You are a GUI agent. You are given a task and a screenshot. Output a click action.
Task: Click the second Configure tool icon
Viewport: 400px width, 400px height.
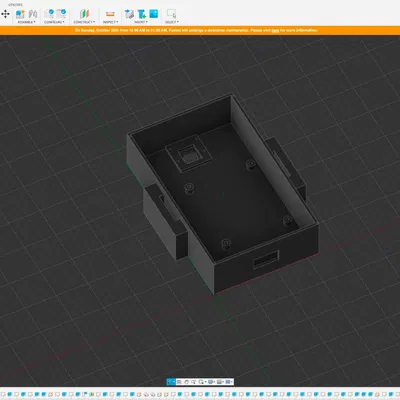[x=61, y=14]
